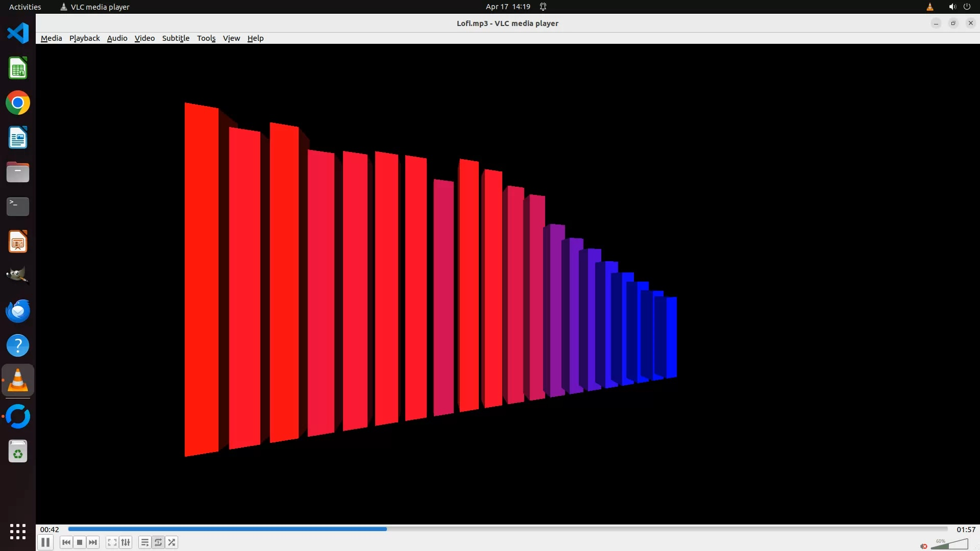The image size is (980, 551).
Task: Seek on the playback progress bar
Action: pyautogui.click(x=508, y=529)
